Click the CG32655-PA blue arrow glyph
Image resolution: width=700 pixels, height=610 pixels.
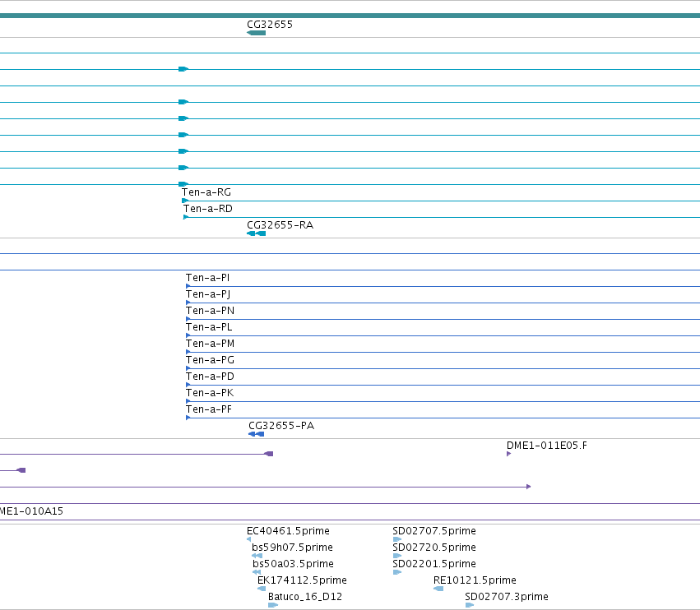[x=257, y=434]
